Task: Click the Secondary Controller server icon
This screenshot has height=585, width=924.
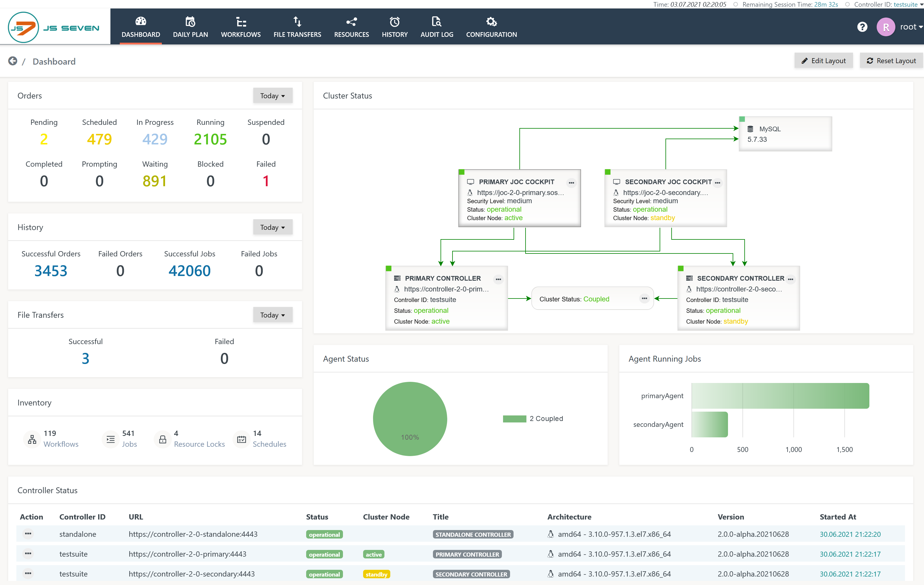Action: click(689, 278)
